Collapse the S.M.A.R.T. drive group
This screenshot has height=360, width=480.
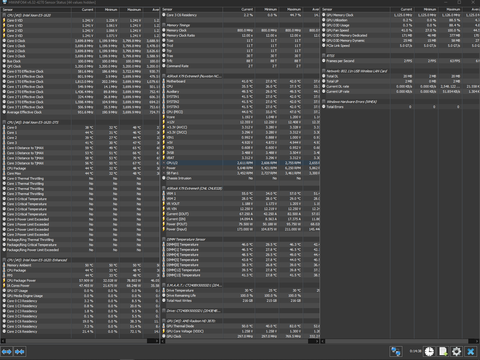164,285
